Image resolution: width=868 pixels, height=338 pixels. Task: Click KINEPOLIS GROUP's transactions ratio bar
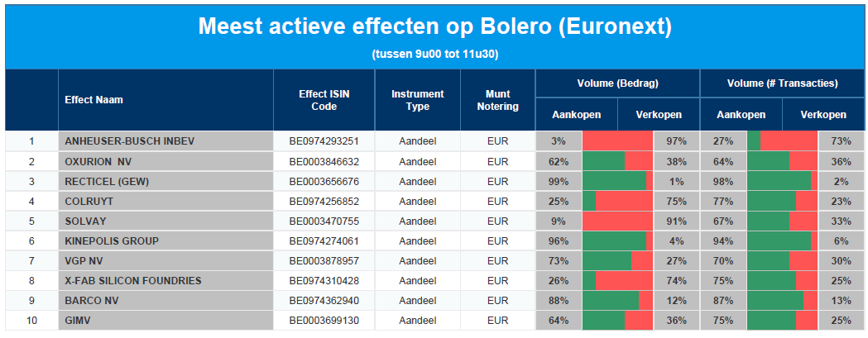[x=782, y=241]
